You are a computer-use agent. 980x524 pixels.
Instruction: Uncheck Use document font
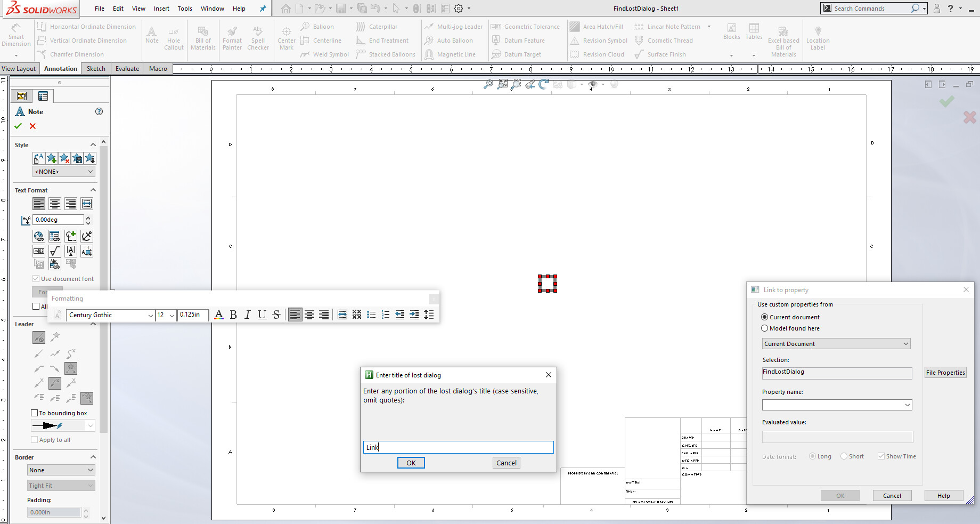tap(36, 279)
